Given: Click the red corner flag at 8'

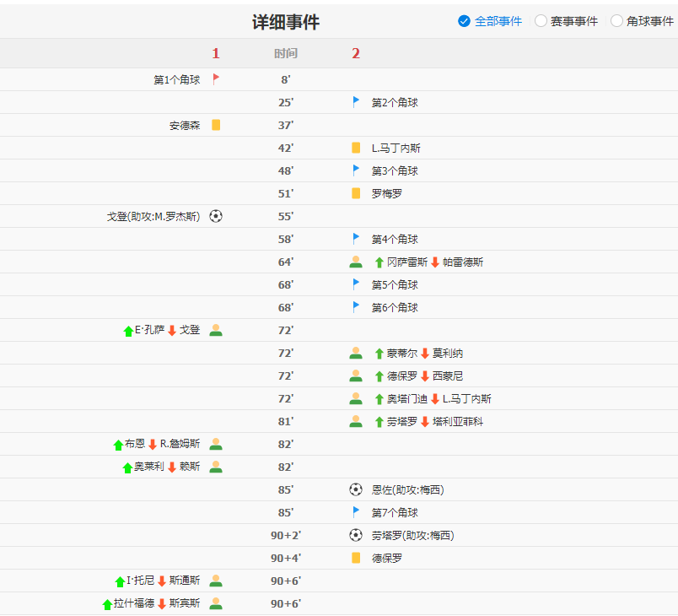Looking at the screenshot, I should (x=216, y=79).
